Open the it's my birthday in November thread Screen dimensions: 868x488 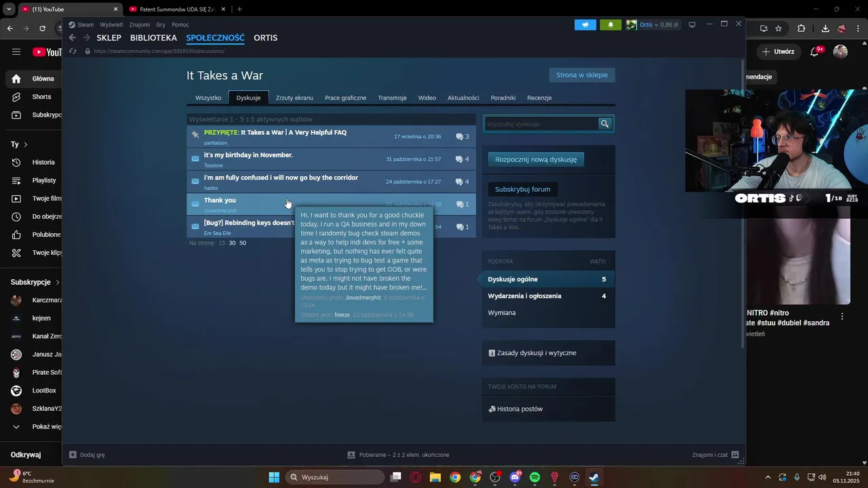(x=332, y=159)
